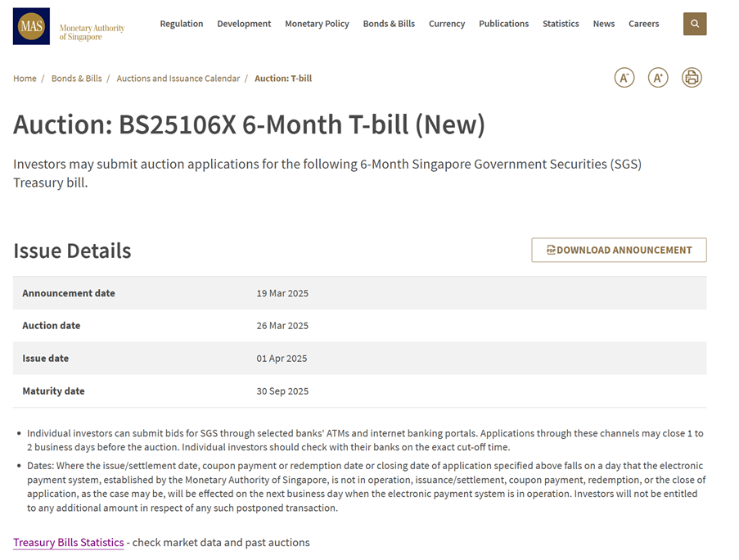739x560 pixels.
Task: Open the Regulation menu
Action: (182, 24)
